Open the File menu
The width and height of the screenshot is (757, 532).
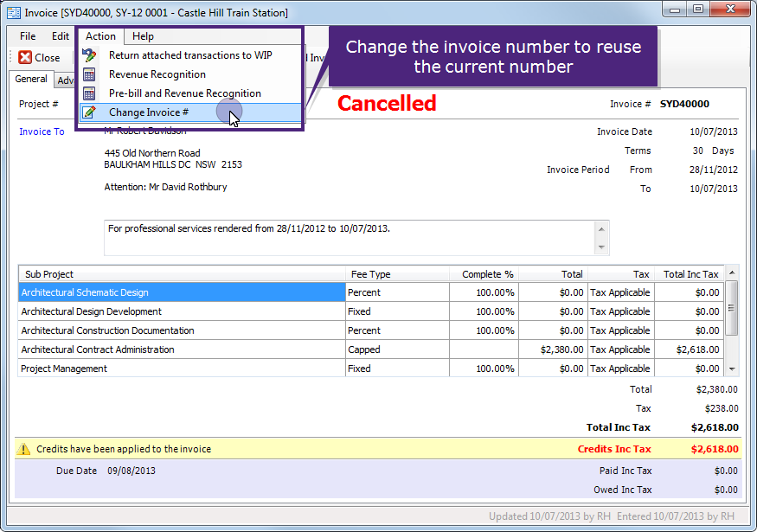pyautogui.click(x=27, y=36)
